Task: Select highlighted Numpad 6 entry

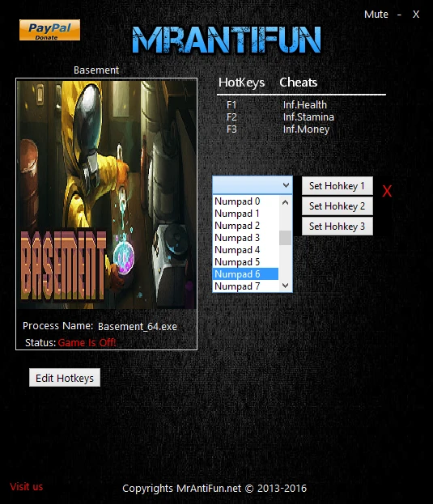Action: click(245, 274)
